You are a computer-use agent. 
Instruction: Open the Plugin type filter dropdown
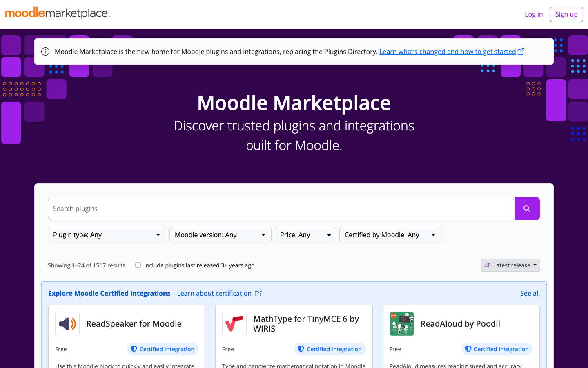pos(107,235)
